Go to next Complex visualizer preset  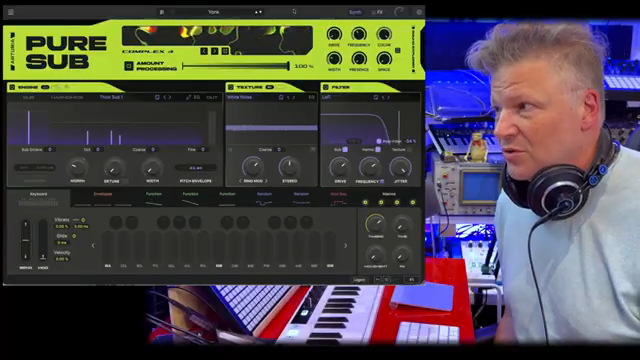click(214, 51)
